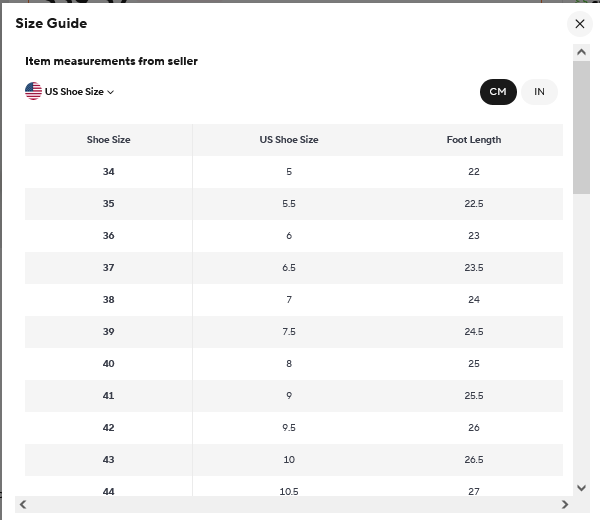Click shoe size 43 row
Screen dimensions: 600x520
(x=294, y=460)
